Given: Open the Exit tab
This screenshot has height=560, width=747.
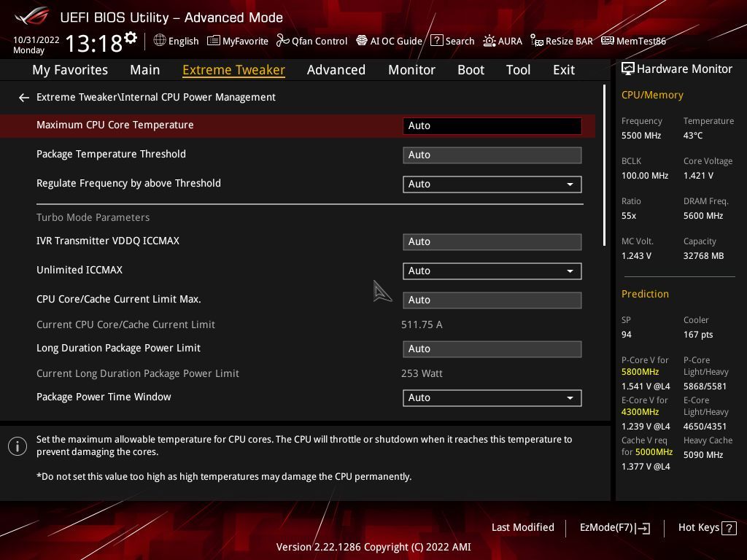Looking at the screenshot, I should pos(564,70).
